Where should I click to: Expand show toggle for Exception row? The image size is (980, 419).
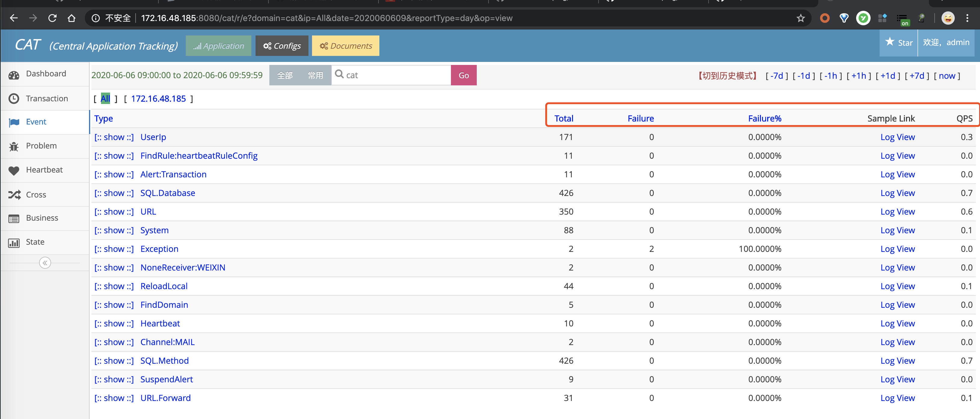coord(114,249)
